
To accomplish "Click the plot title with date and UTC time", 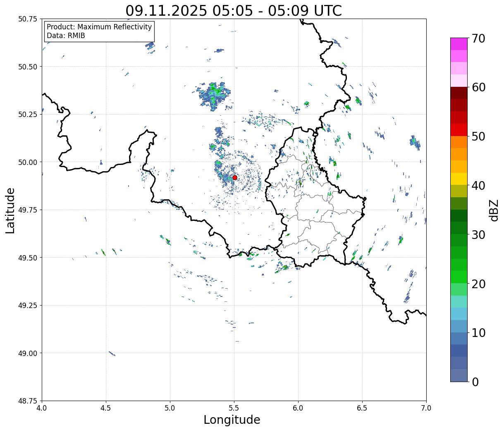I will 234,11.
